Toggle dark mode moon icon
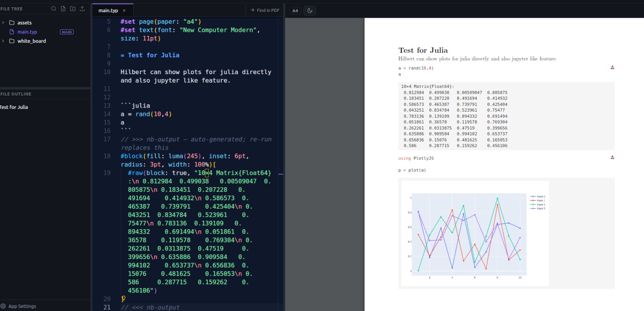644x311 pixels. [x=310, y=10]
